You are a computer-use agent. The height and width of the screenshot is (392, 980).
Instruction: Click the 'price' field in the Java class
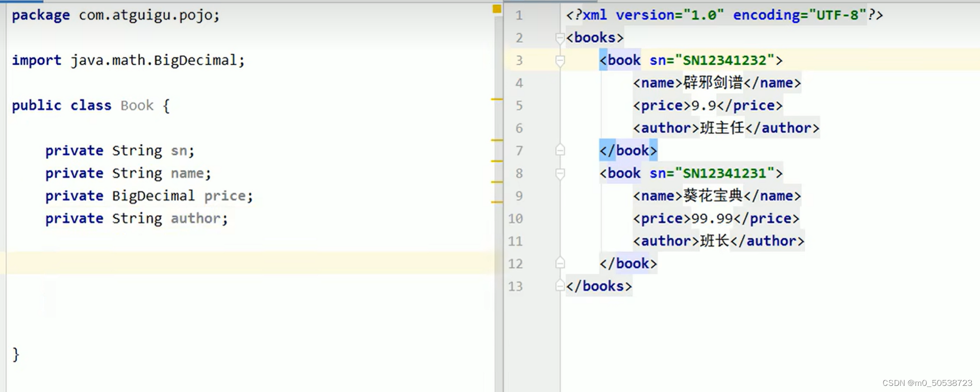point(224,196)
